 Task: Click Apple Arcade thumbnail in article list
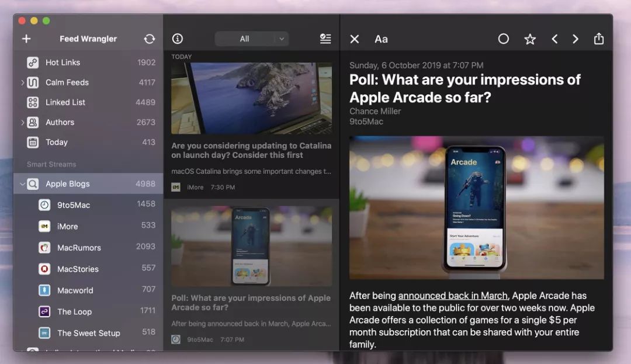coord(251,246)
